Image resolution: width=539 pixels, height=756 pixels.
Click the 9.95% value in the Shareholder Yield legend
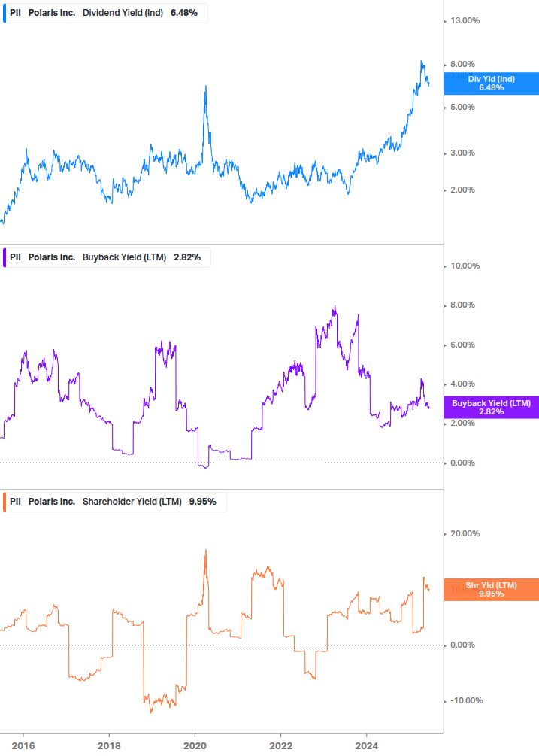203,502
